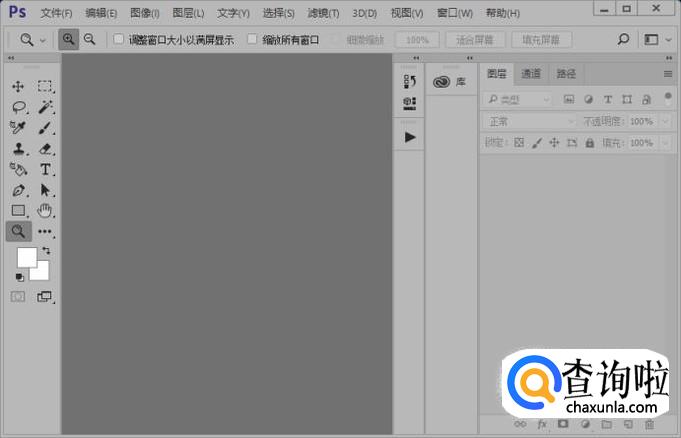Open the History panel icon
This screenshot has height=438, width=681.
point(409,82)
